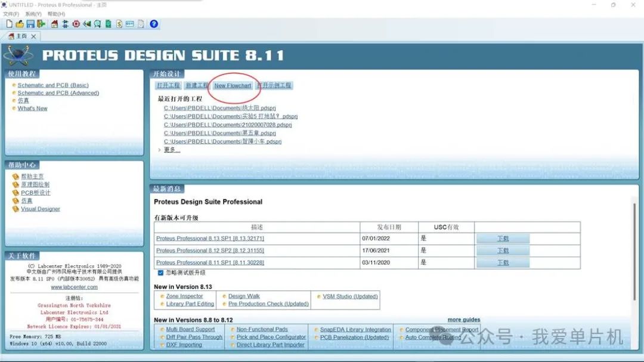
Task: Expand the 更多... recent projects list
Action: (x=172, y=150)
